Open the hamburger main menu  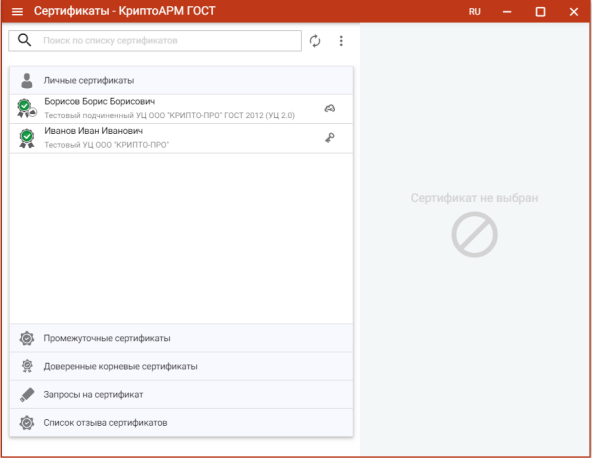[17, 12]
